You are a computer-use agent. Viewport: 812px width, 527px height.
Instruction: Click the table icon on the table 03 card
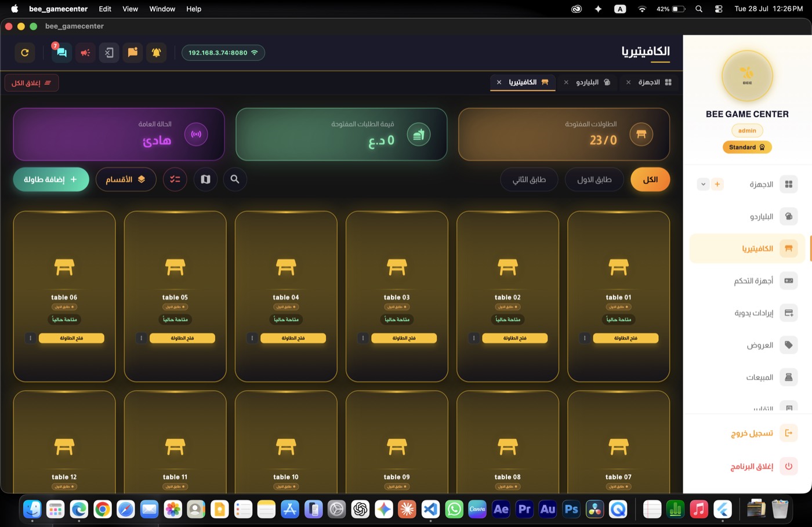(397, 267)
